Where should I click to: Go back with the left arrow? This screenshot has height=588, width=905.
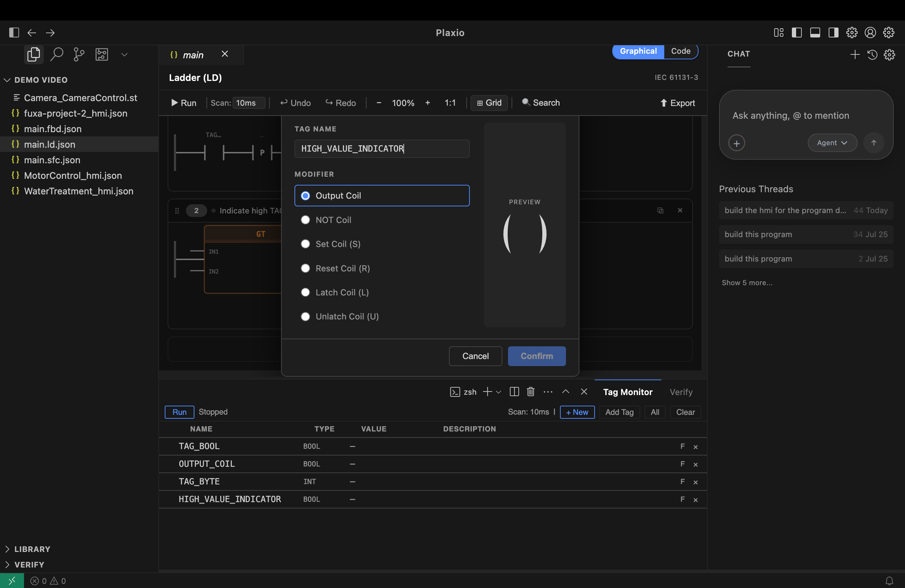(32, 33)
